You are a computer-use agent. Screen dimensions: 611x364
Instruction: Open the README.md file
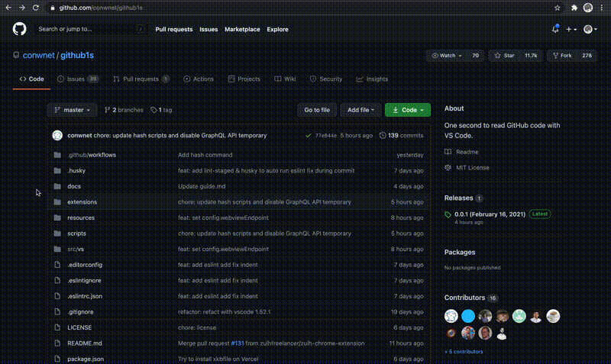[85, 343]
